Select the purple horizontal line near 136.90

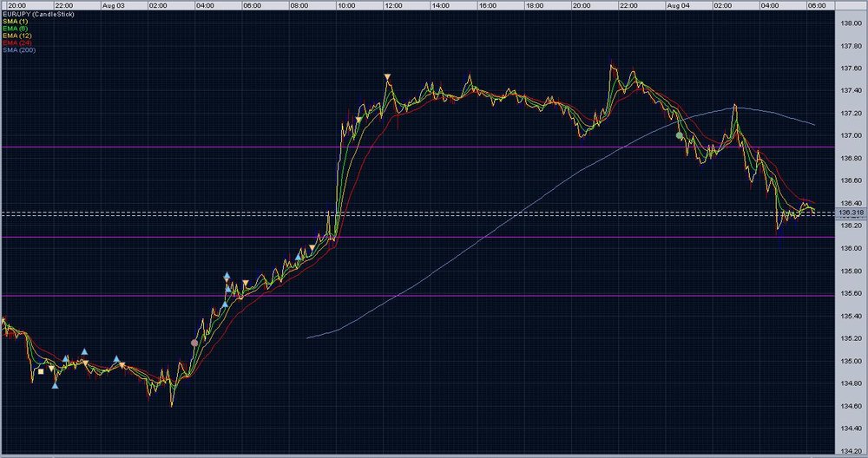418,147
